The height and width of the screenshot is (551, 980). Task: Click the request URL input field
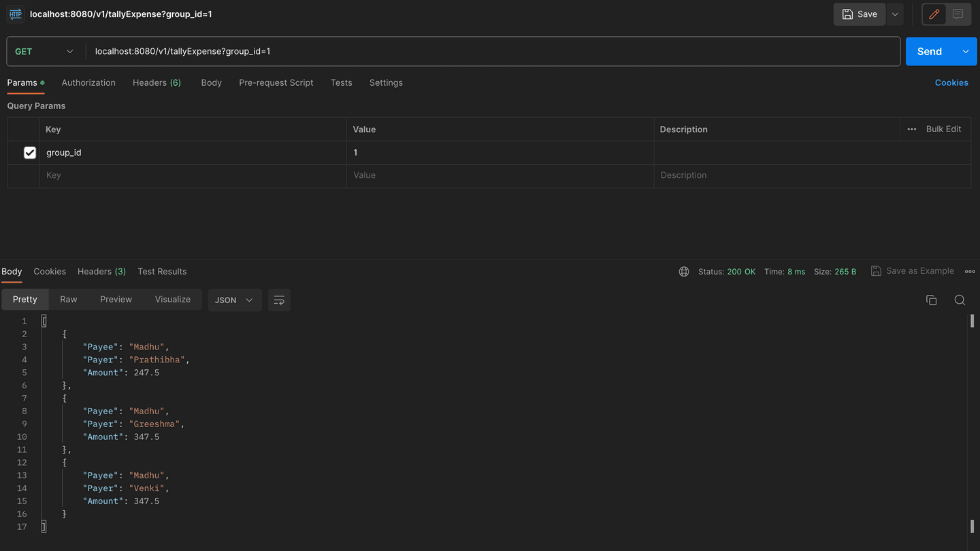[493, 52]
